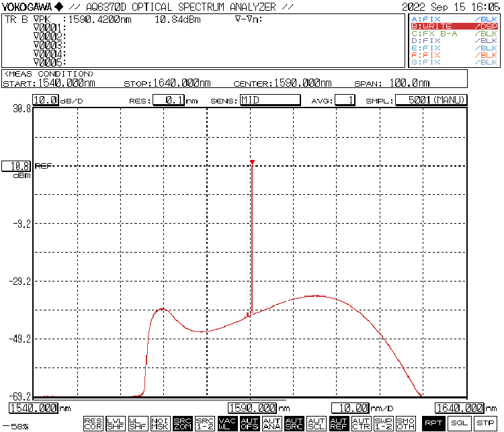Select the NOI MSK icon
This screenshot has width=504, height=432.
[x=160, y=423]
